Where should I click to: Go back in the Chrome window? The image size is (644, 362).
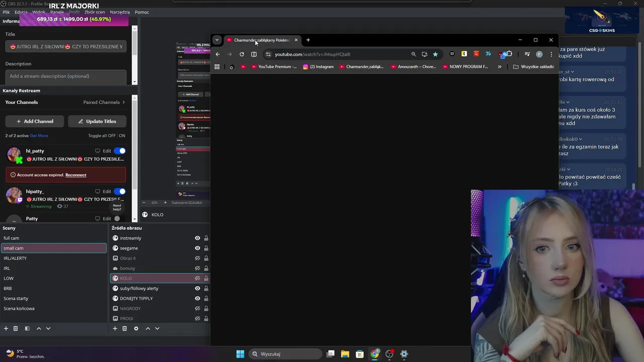pos(217,54)
